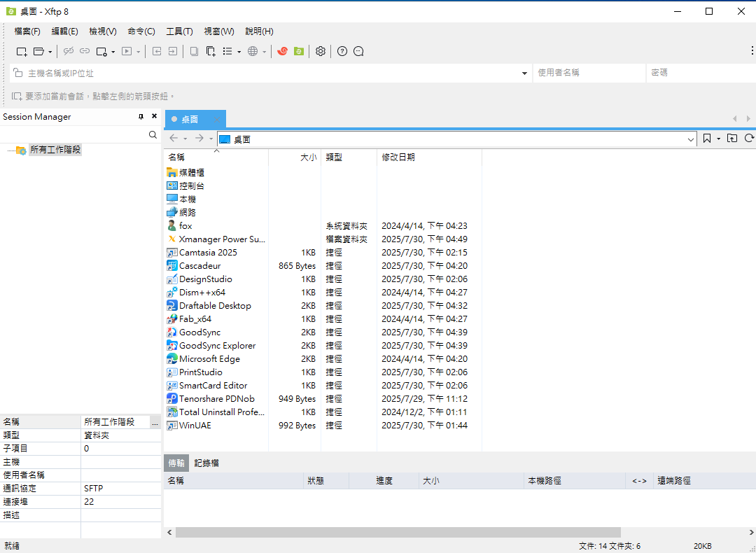Launch Xshell via the red swirl icon
Viewport: 756px width, 553px height.
point(283,51)
